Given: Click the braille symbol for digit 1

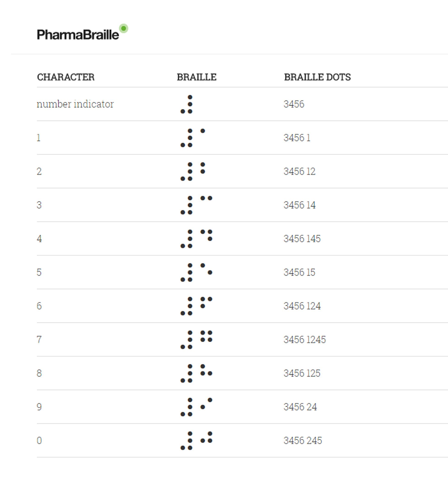Looking at the screenshot, I should pyautogui.click(x=193, y=138).
